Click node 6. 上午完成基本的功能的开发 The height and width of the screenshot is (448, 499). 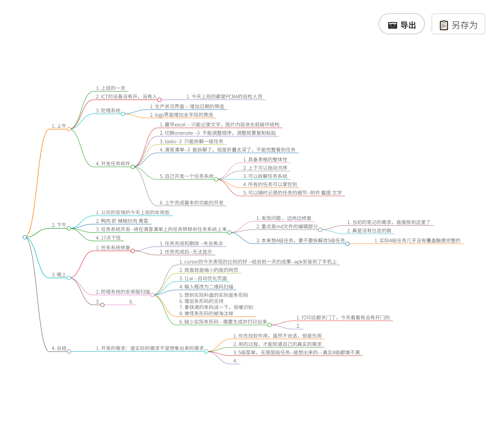191,203
